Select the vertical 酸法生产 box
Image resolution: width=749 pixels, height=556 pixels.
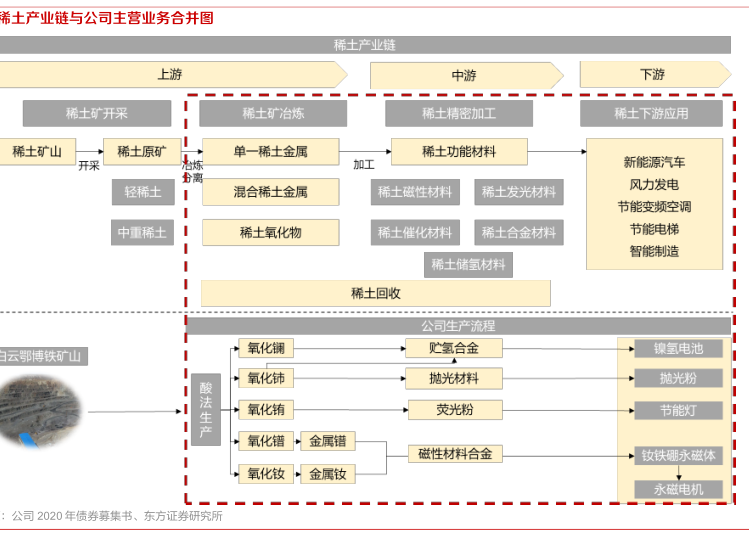[x=206, y=410]
